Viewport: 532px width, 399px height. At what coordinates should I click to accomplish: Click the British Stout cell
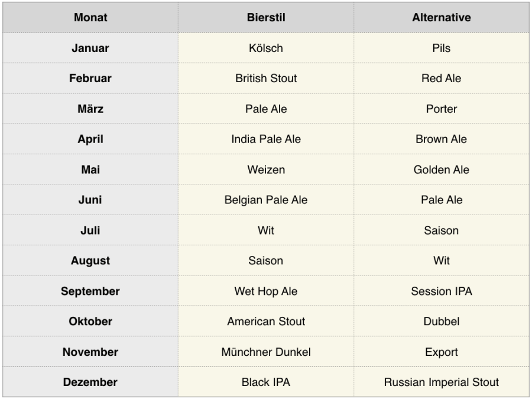point(266,79)
